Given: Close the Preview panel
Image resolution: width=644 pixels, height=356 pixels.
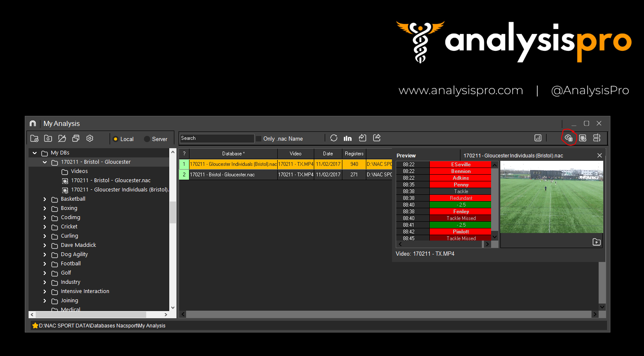Looking at the screenshot, I should [x=599, y=155].
